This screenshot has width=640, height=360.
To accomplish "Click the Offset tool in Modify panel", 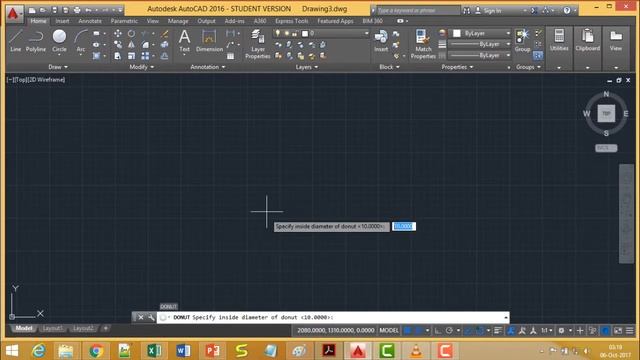I will click(164, 56).
